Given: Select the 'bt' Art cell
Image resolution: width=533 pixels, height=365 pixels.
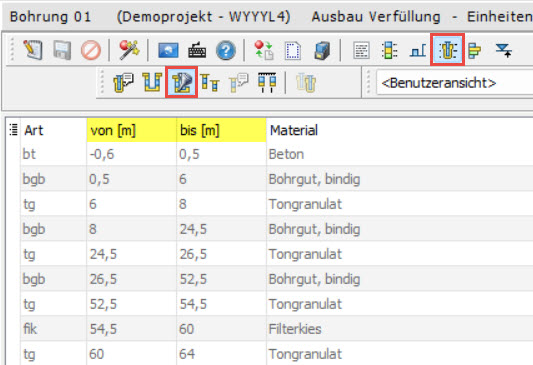Looking at the screenshot, I should pyautogui.click(x=53, y=154).
